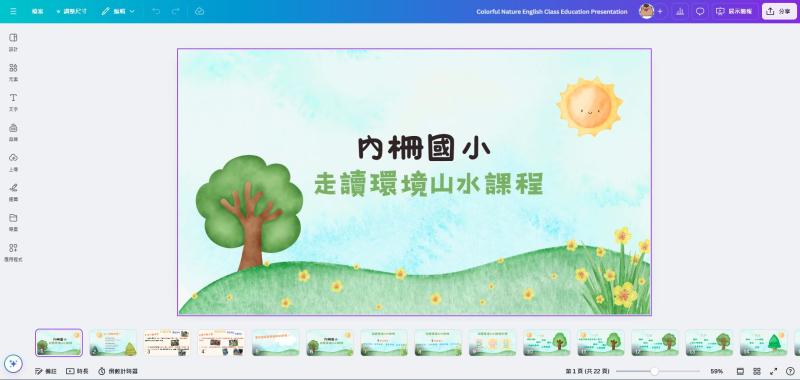Open the 上傳 uploads panel

(x=13, y=162)
